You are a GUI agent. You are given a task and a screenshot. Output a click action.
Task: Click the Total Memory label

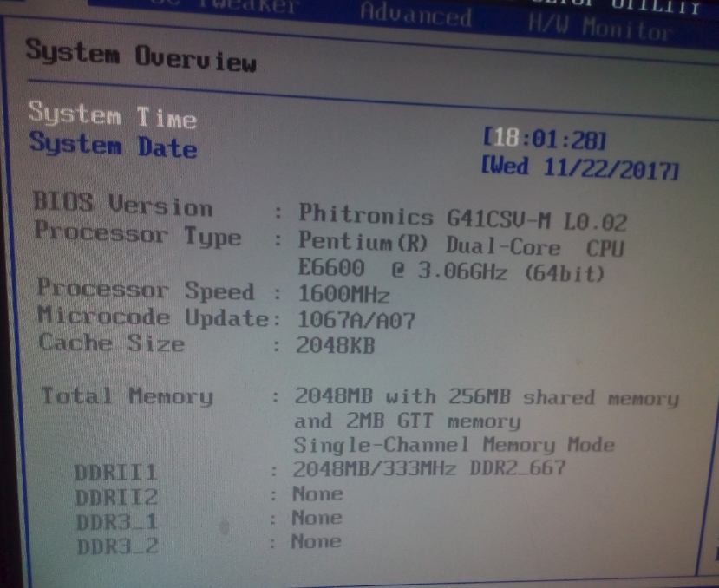point(127,396)
